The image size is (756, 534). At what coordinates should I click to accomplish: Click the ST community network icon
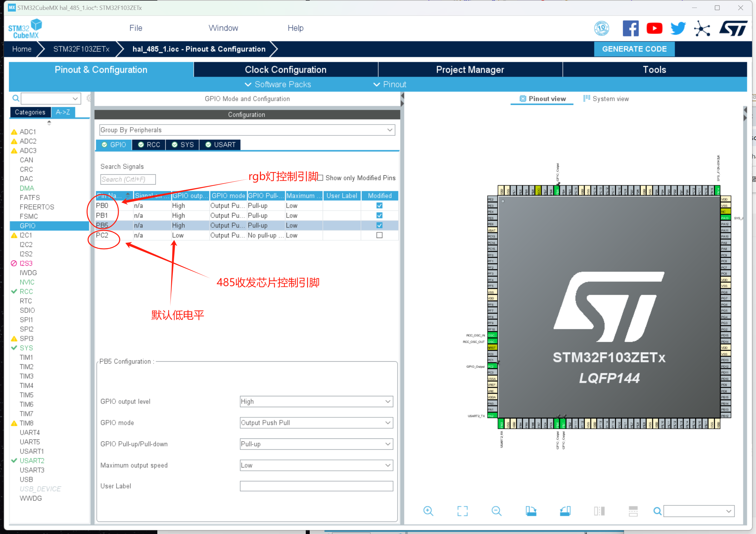click(x=702, y=28)
